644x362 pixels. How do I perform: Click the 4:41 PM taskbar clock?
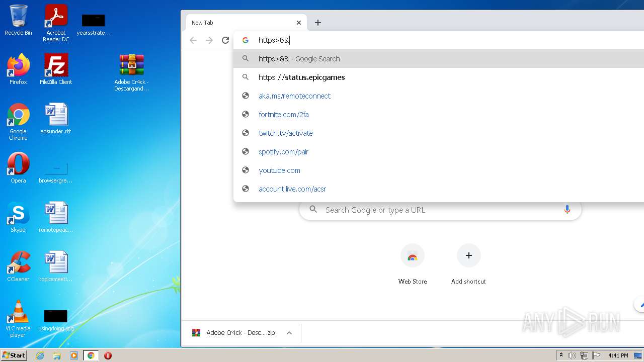click(x=618, y=355)
